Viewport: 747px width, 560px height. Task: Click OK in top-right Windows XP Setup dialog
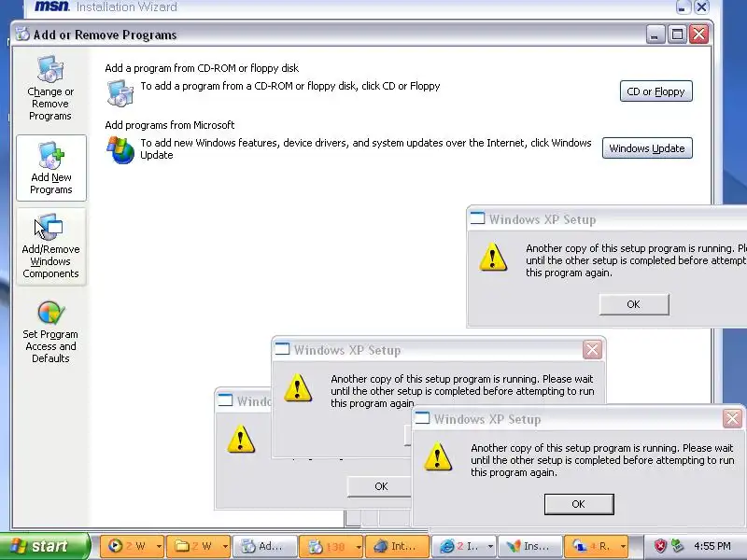(x=634, y=304)
